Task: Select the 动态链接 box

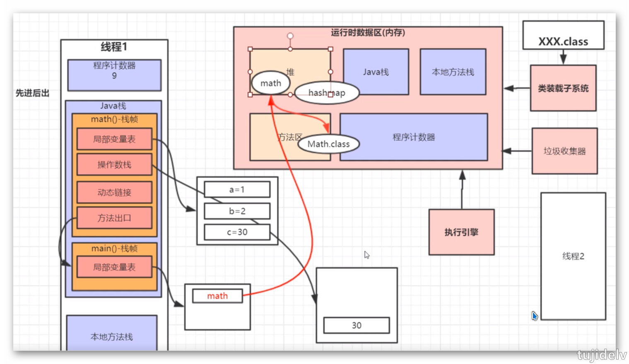Action: (114, 193)
